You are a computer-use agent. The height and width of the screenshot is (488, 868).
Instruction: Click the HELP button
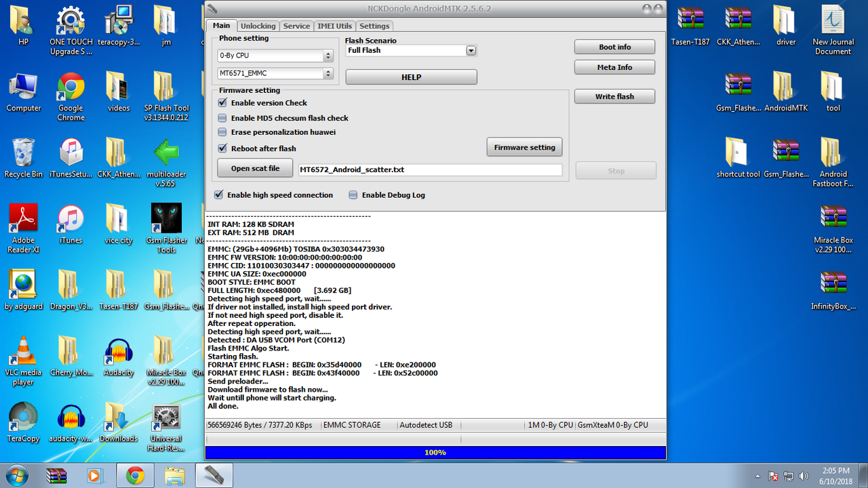(411, 77)
